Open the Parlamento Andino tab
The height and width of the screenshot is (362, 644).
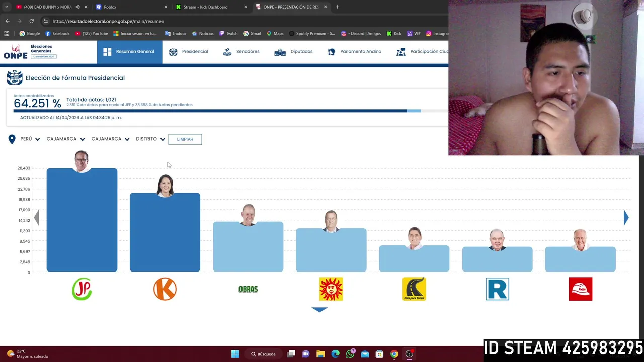click(x=354, y=52)
